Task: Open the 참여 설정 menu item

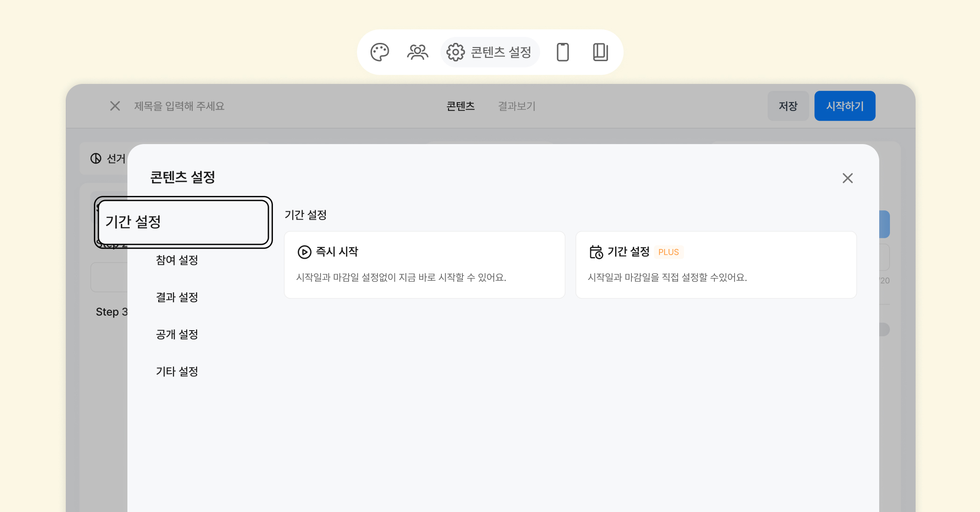Action: coord(177,260)
